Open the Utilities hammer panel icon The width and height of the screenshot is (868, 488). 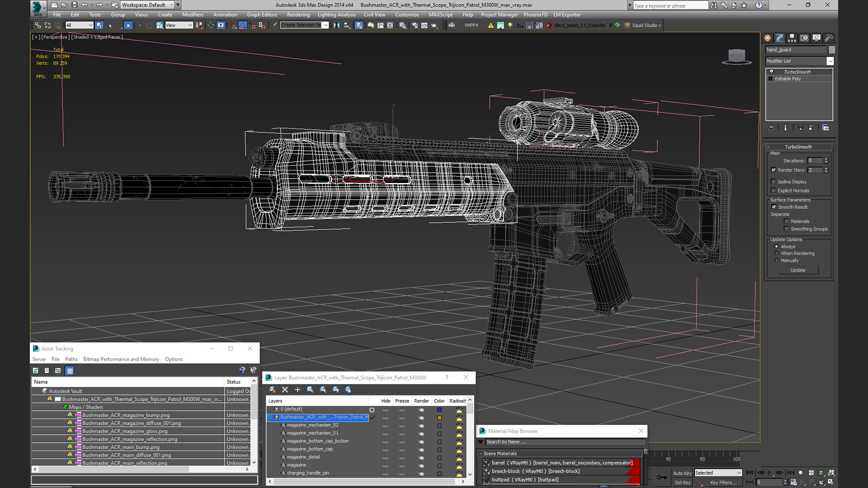(829, 38)
